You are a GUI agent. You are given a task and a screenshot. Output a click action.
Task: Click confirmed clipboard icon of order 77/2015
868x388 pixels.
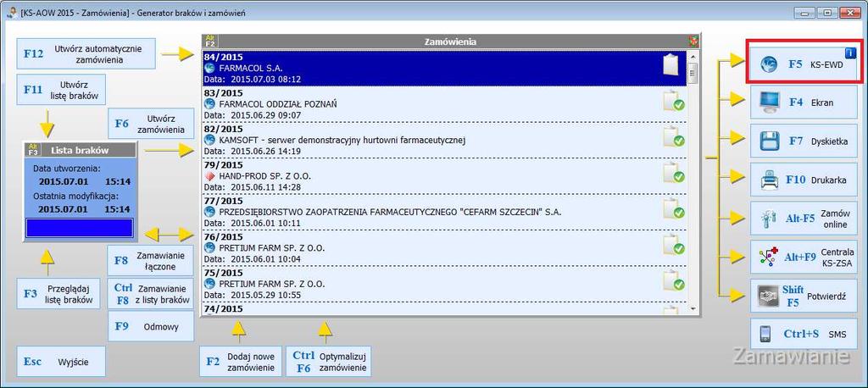point(674,208)
